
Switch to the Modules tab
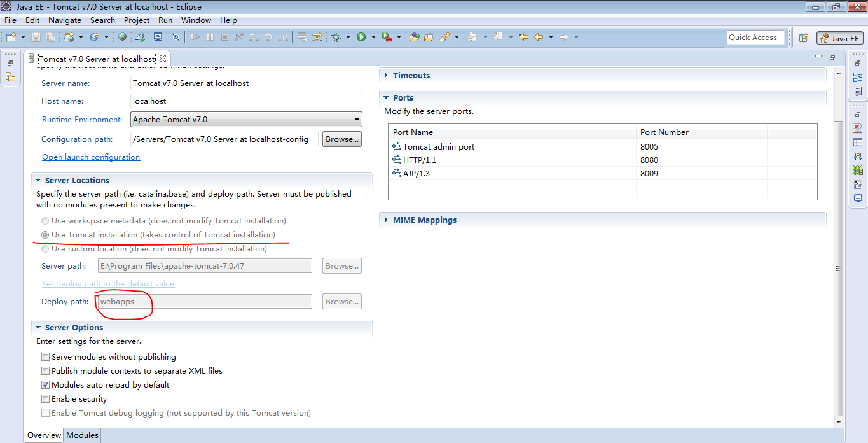(x=83, y=435)
